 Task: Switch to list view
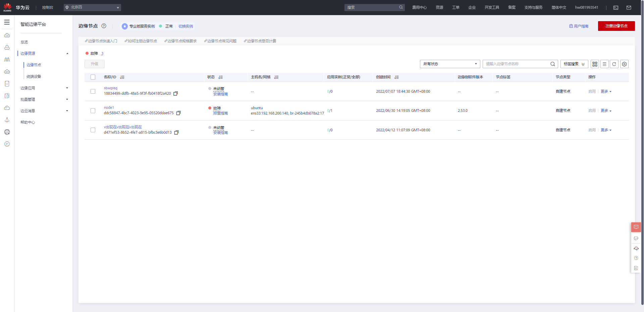click(604, 64)
